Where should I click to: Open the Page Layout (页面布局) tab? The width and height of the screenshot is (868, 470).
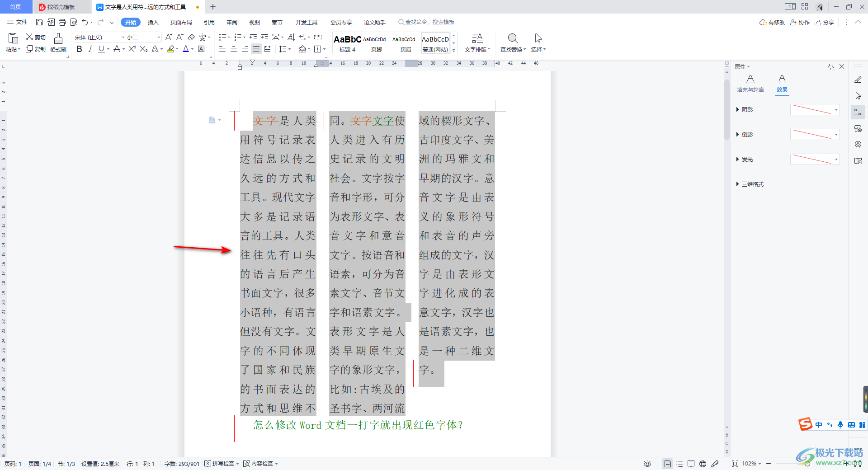pyautogui.click(x=181, y=22)
